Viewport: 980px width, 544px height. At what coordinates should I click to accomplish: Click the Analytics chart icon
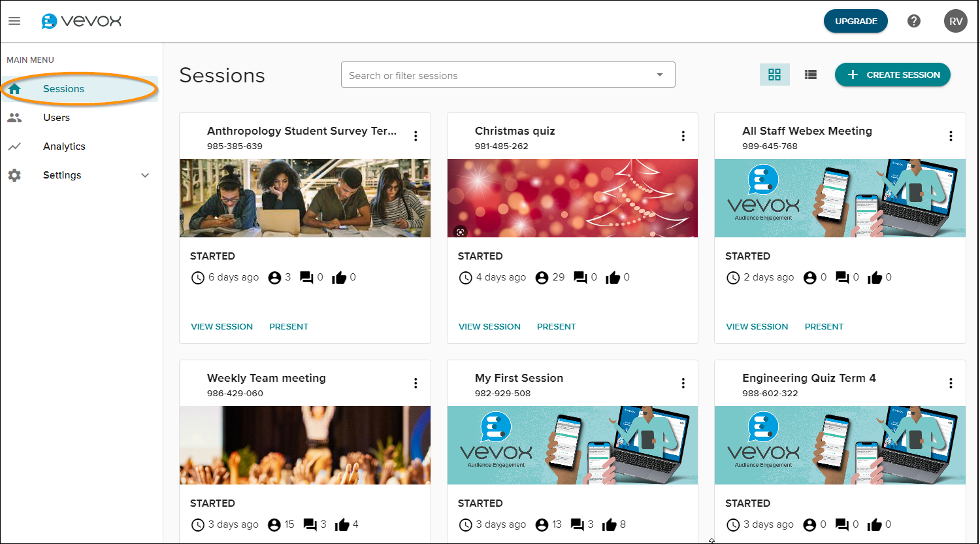click(x=14, y=146)
